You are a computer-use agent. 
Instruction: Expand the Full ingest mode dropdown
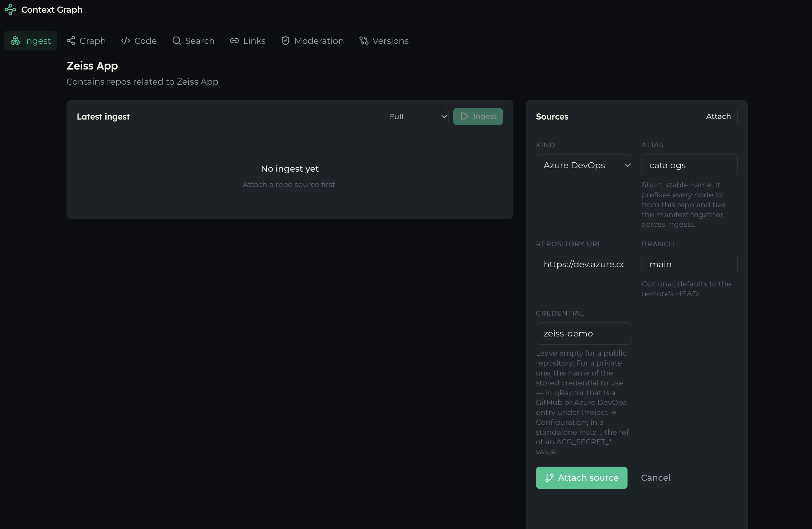[415, 116]
